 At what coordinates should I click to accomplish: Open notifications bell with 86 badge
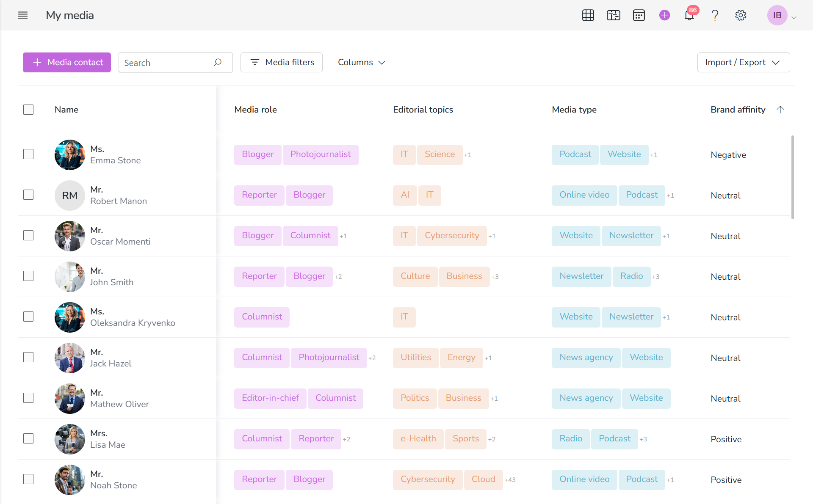click(690, 15)
